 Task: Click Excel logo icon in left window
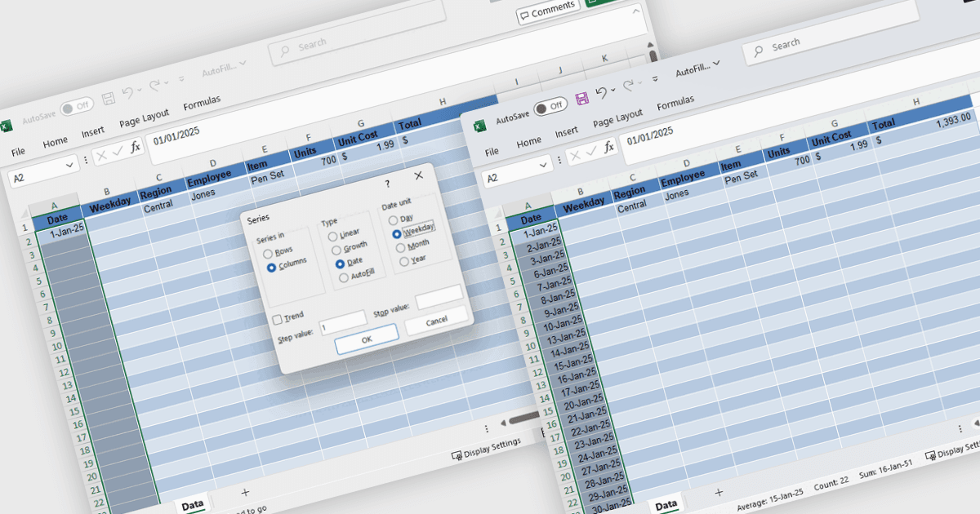pos(5,126)
